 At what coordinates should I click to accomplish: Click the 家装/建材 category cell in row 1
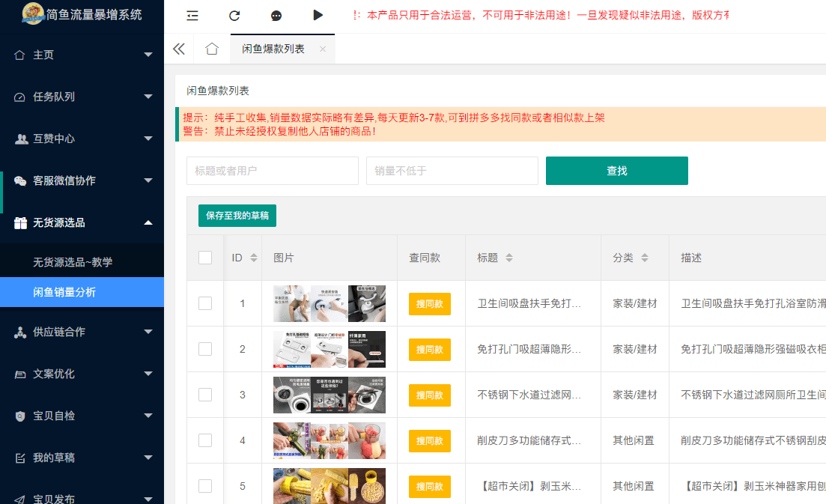[x=635, y=303]
